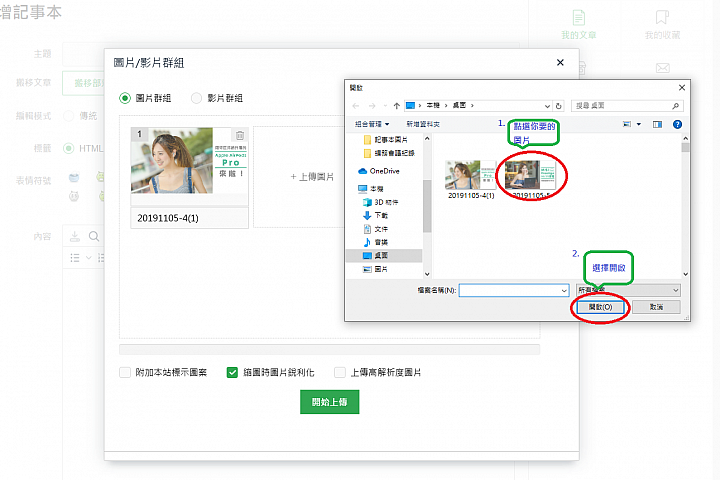Open the 音樂 music folder

(x=376, y=242)
